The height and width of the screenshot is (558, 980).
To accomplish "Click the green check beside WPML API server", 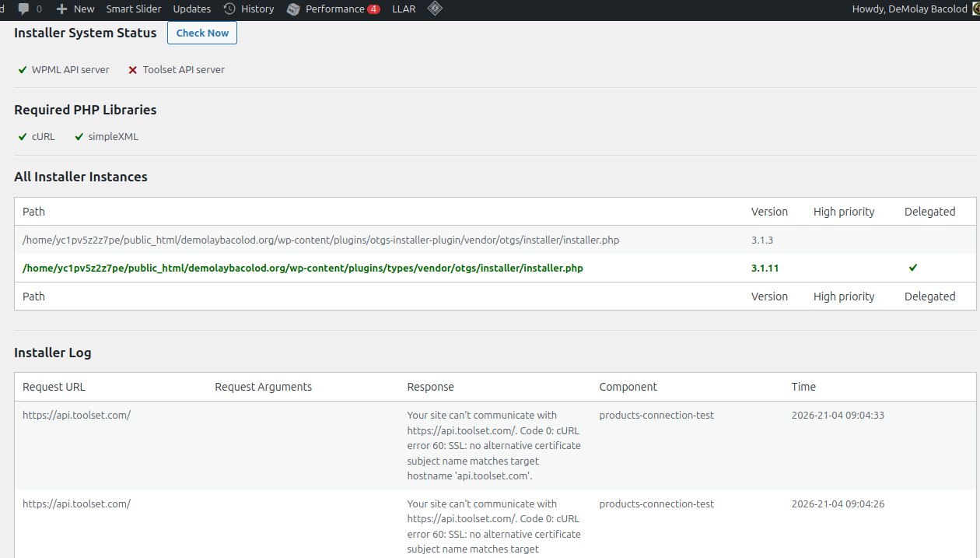I will [x=23, y=70].
